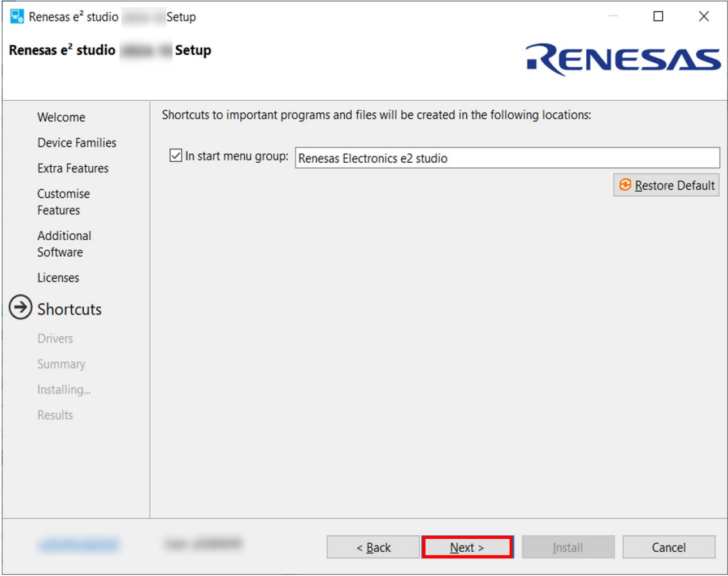728x576 pixels.
Task: Uncheck the 'In start menu group' checkbox
Action: 176,155
